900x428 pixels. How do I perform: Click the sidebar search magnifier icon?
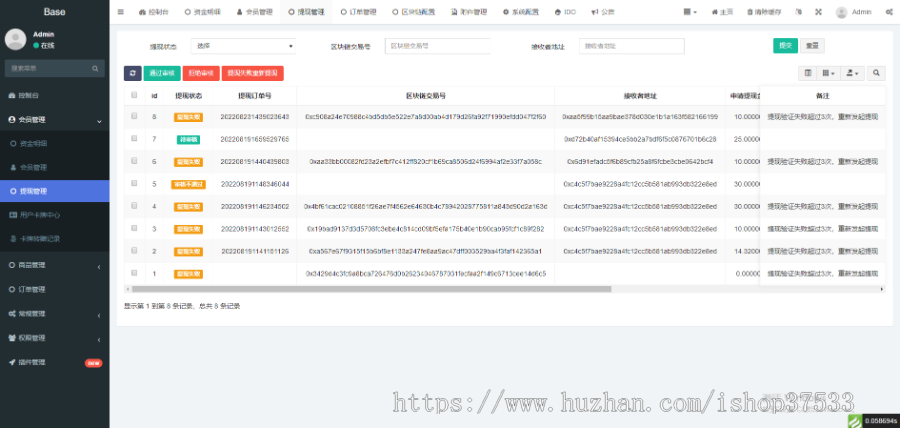[95, 68]
